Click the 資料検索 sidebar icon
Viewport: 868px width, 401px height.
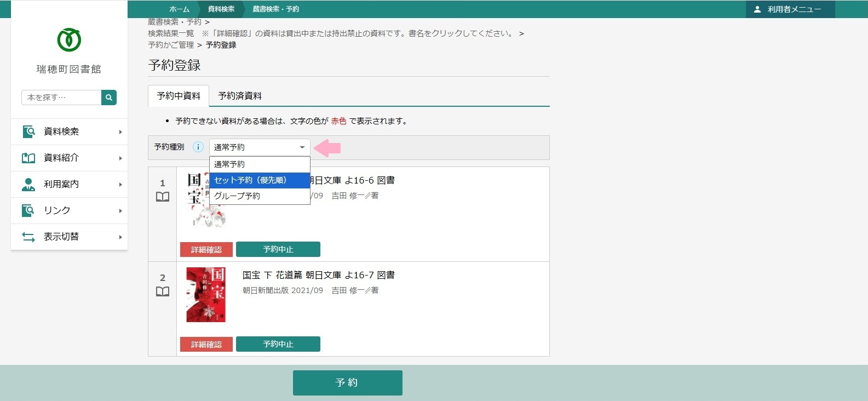pos(28,131)
